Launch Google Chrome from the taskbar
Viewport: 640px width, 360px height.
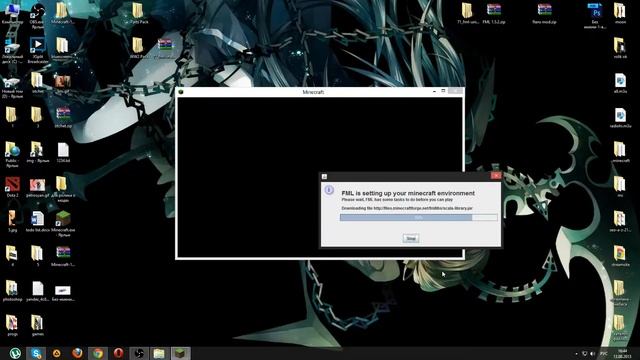98,353
